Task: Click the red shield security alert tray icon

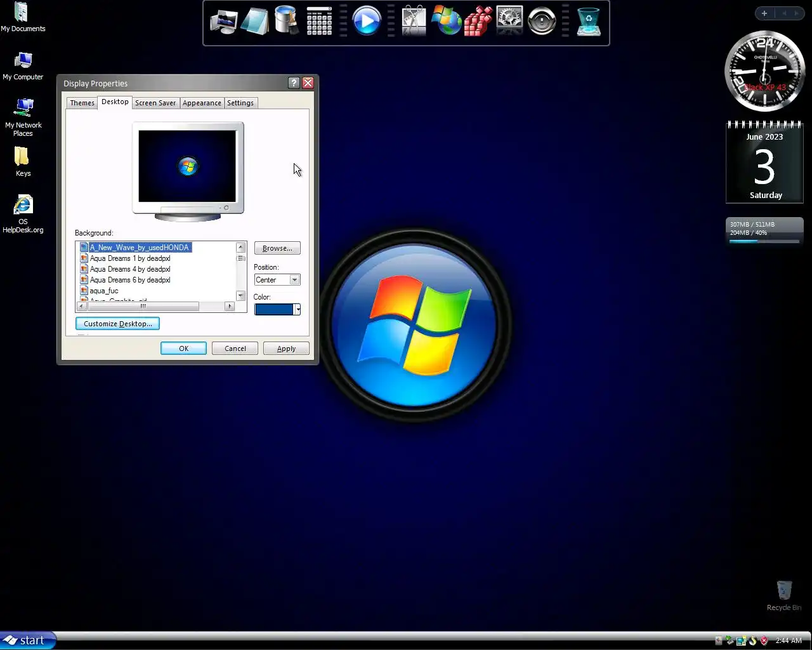Action: (764, 640)
